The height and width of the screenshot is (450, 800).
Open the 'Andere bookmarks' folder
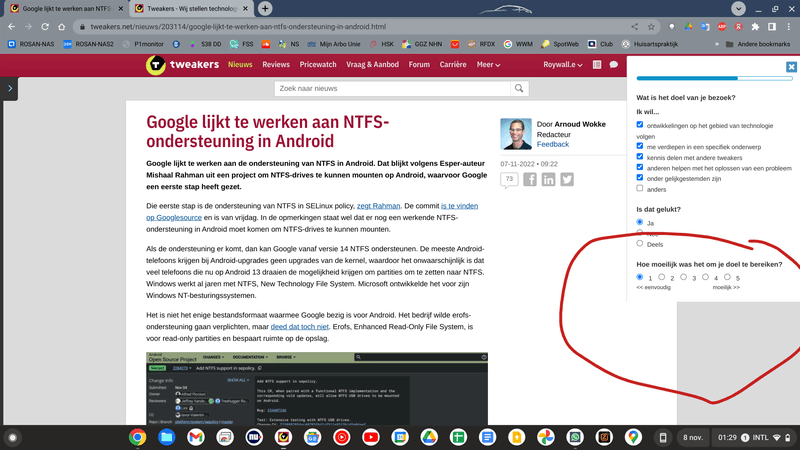pos(758,44)
